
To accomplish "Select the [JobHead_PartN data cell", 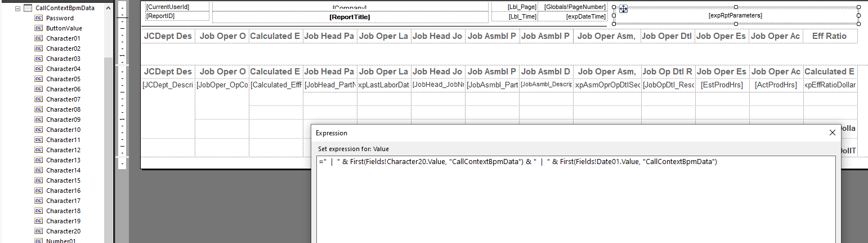I will (330, 85).
